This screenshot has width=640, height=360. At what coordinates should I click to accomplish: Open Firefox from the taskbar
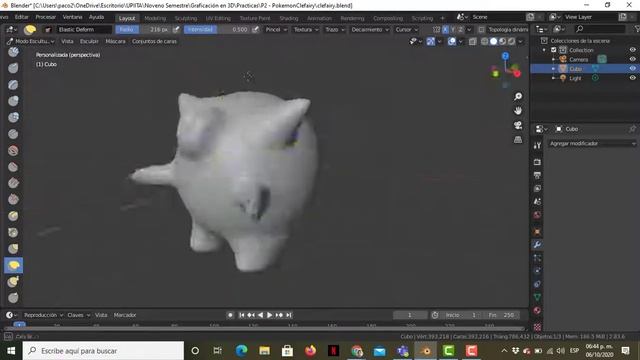(310, 351)
